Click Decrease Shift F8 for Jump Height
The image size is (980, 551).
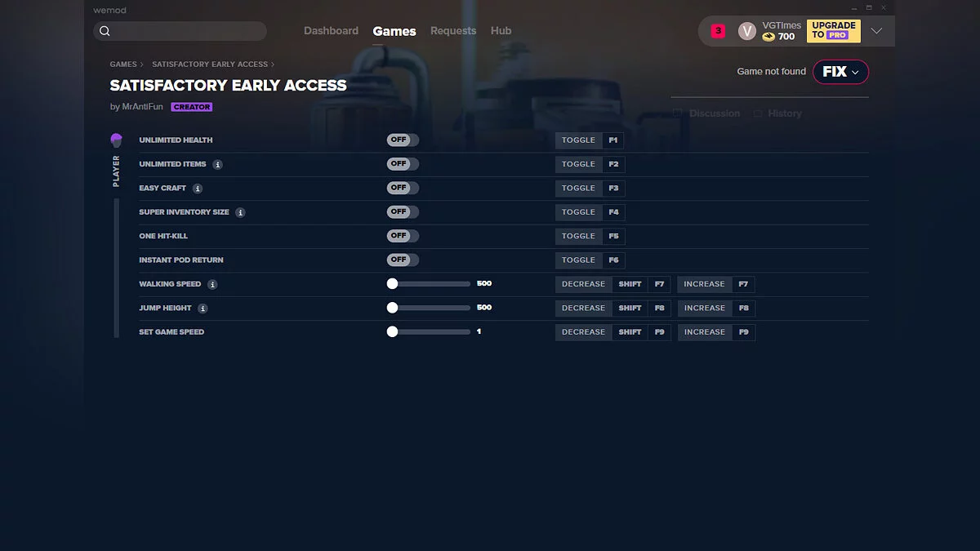click(612, 308)
